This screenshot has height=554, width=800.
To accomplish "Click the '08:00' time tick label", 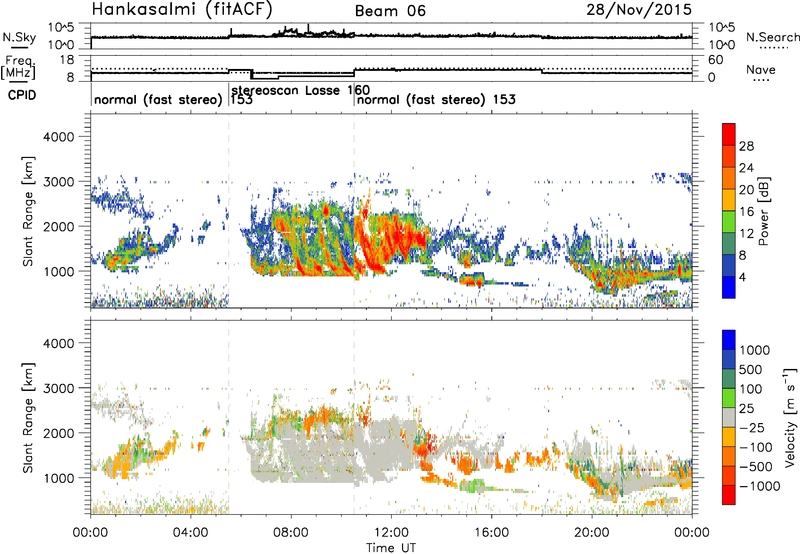I will click(x=291, y=533).
